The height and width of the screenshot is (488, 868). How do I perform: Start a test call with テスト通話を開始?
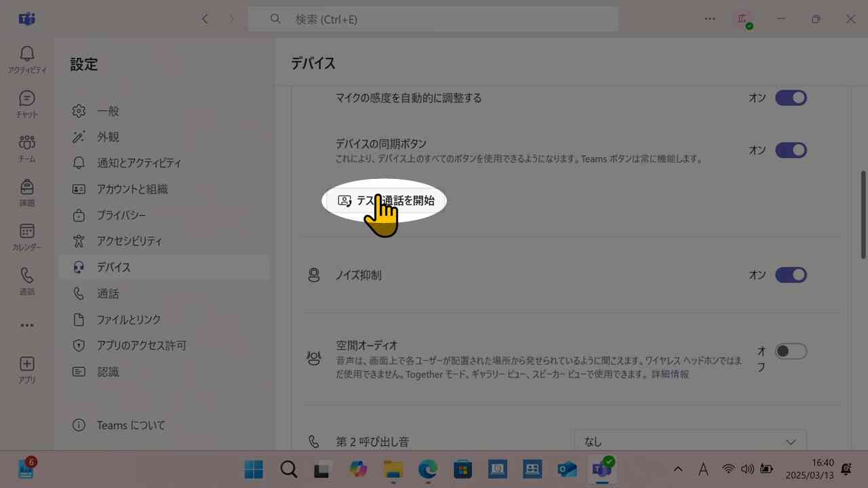click(x=384, y=201)
